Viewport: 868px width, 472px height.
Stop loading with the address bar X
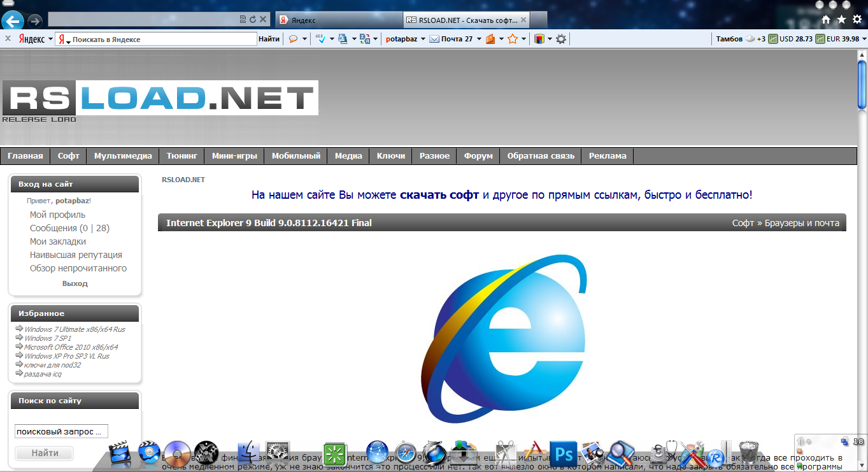click(264, 20)
